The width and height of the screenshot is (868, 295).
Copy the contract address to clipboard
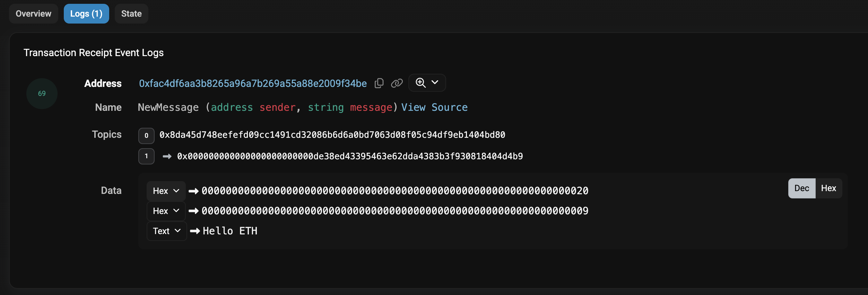click(379, 83)
